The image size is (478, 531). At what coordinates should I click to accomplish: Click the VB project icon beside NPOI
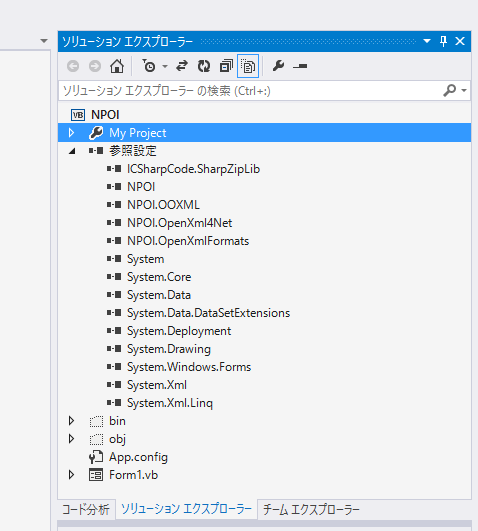(x=78, y=115)
